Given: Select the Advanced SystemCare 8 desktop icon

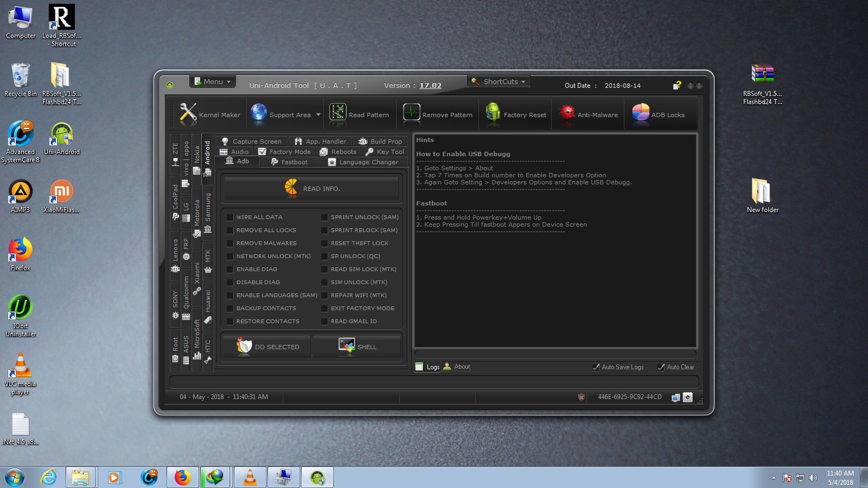Looking at the screenshot, I should pyautogui.click(x=21, y=142).
